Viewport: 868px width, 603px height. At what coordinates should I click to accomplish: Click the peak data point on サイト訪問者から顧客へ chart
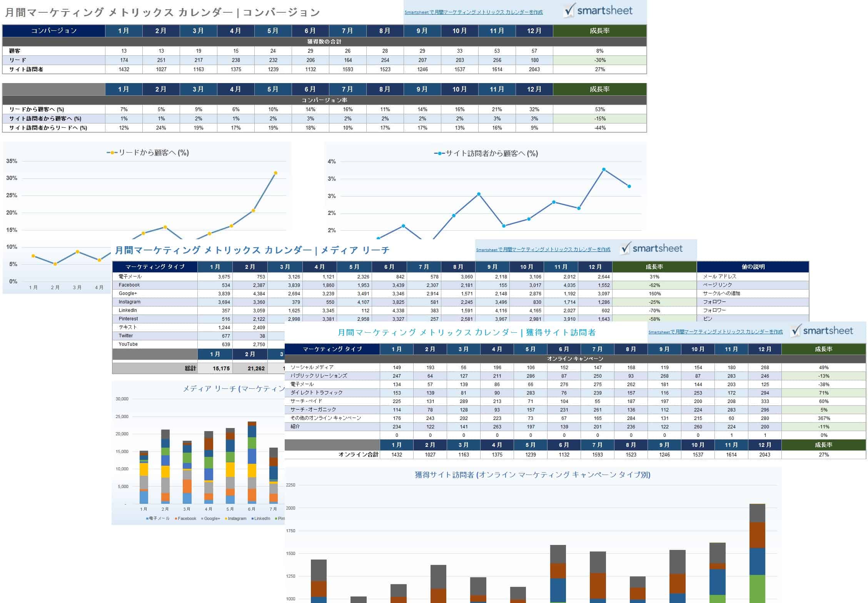click(x=604, y=170)
